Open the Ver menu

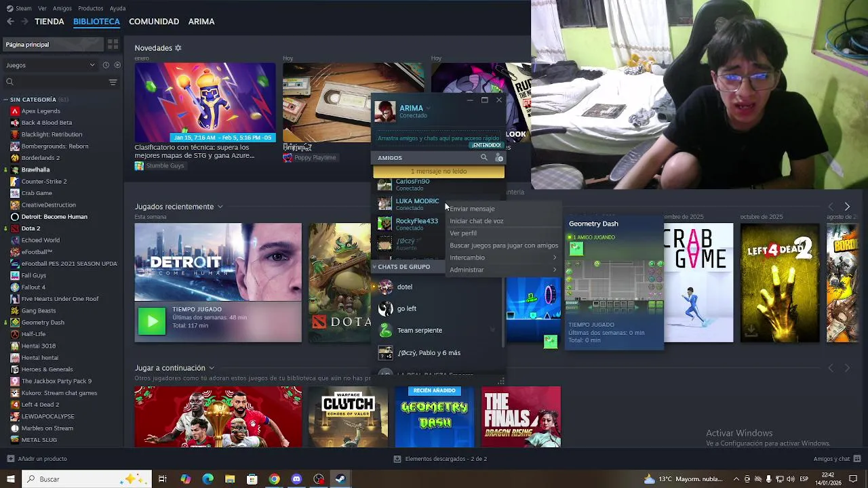click(x=43, y=8)
